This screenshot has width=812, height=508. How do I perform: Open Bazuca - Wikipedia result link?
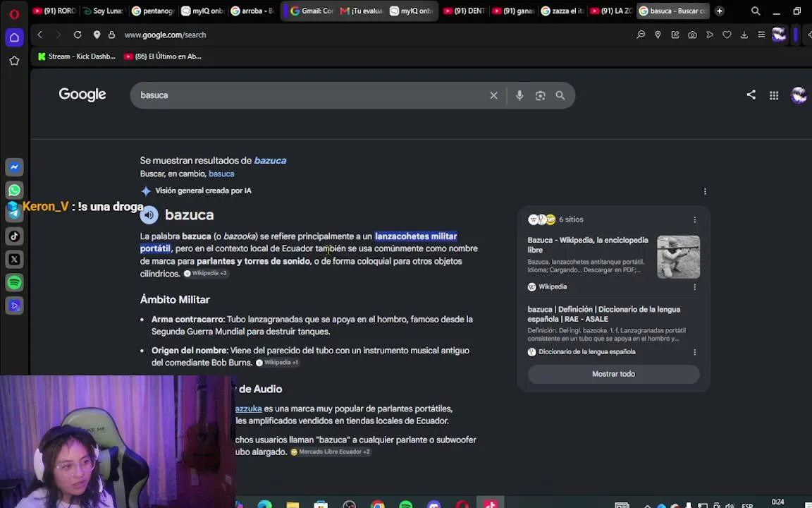pos(588,245)
